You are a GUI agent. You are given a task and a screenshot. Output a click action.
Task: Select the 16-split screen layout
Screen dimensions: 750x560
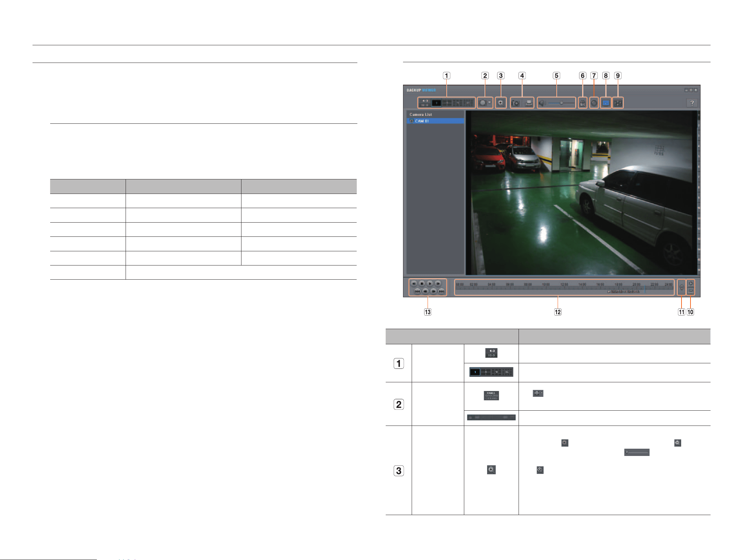(468, 103)
